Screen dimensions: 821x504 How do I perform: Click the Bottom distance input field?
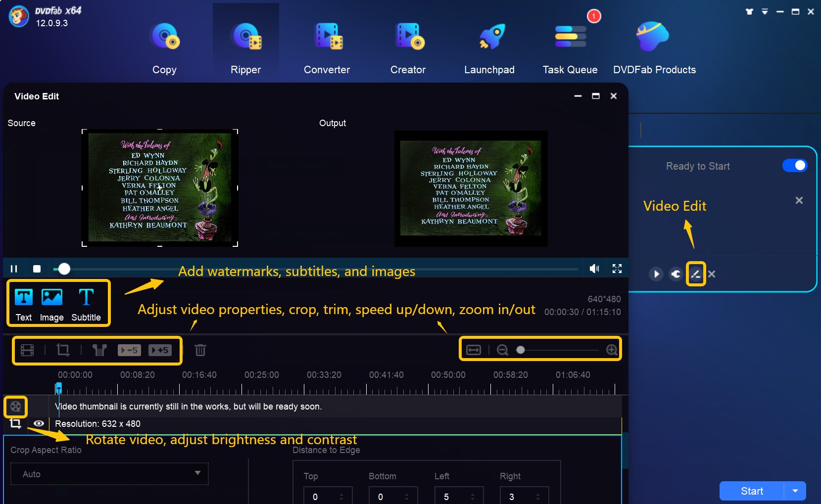click(393, 496)
